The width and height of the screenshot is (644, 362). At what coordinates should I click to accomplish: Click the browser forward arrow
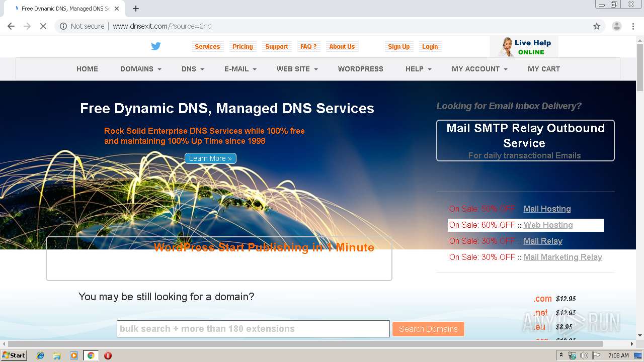coord(27,26)
